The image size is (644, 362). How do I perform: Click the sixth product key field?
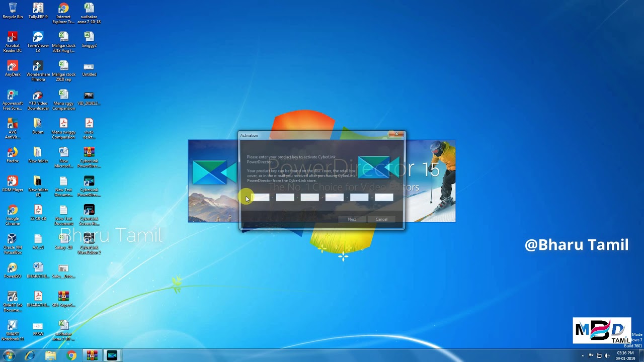coord(384,198)
